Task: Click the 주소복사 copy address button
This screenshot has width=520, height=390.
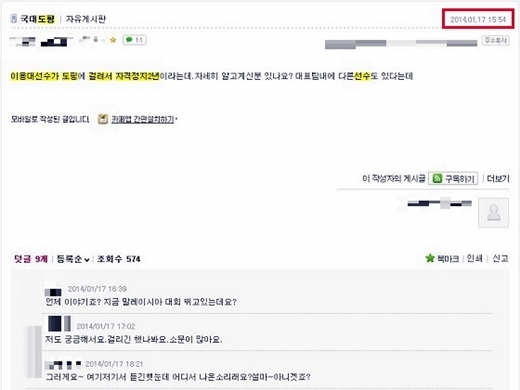Action: pos(495,40)
